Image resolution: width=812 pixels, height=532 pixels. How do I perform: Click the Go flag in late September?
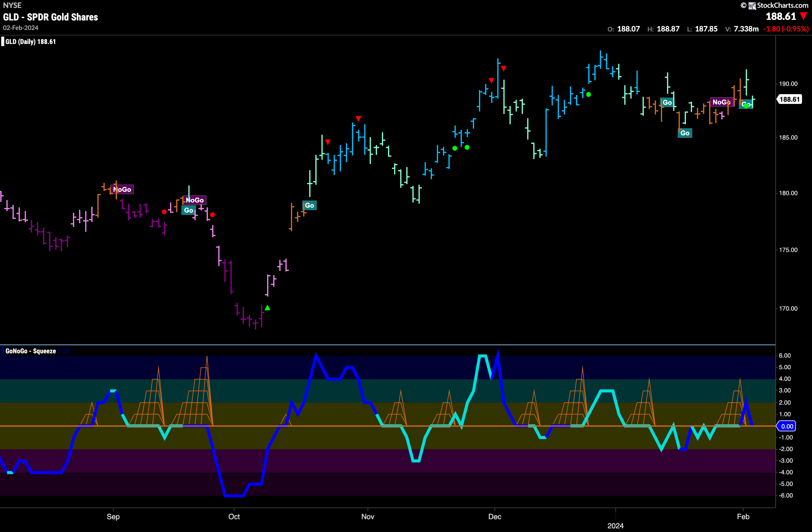pyautogui.click(x=189, y=210)
